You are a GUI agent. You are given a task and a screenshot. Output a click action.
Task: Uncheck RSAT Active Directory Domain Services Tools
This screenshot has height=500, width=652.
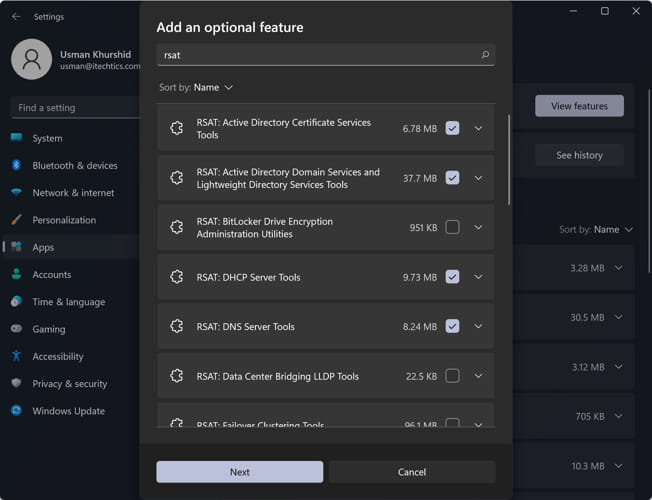tap(452, 178)
